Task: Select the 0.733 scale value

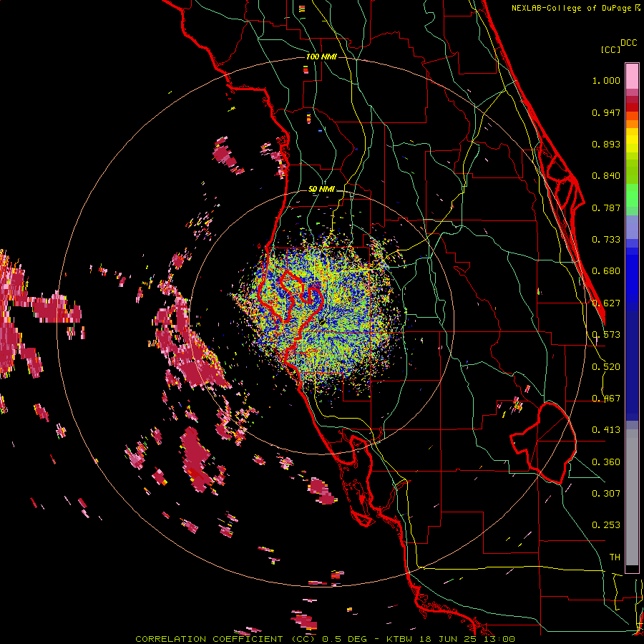Action: click(x=606, y=240)
